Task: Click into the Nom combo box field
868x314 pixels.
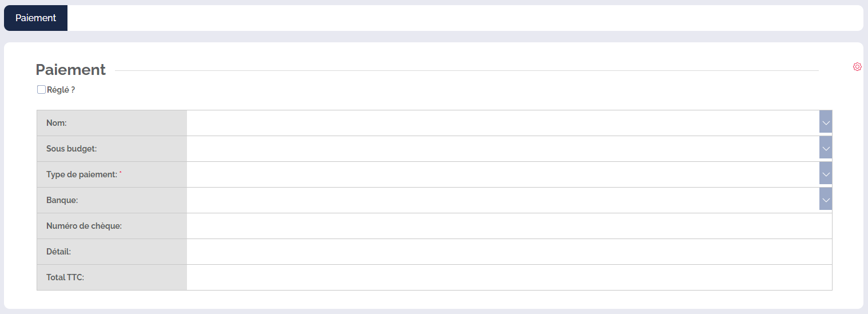Action: pos(502,122)
